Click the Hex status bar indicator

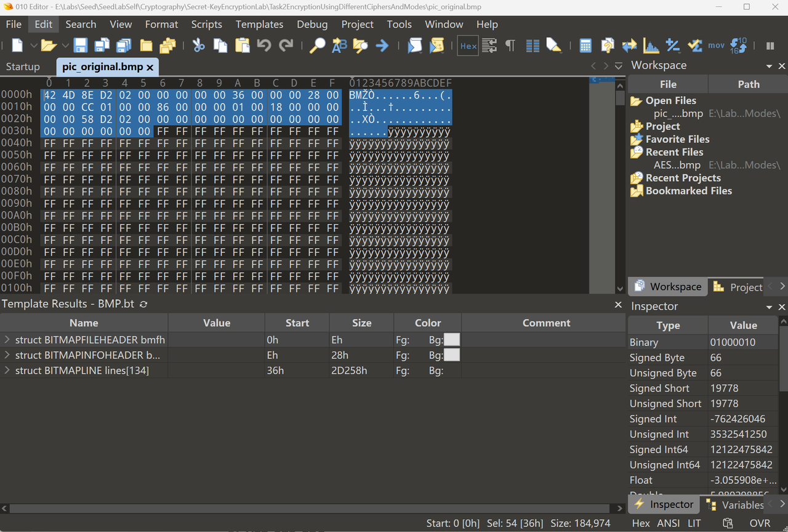pyautogui.click(x=641, y=523)
